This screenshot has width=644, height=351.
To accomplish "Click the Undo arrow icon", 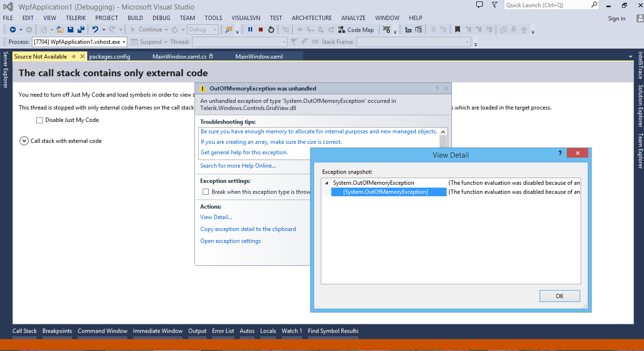I will [95, 30].
